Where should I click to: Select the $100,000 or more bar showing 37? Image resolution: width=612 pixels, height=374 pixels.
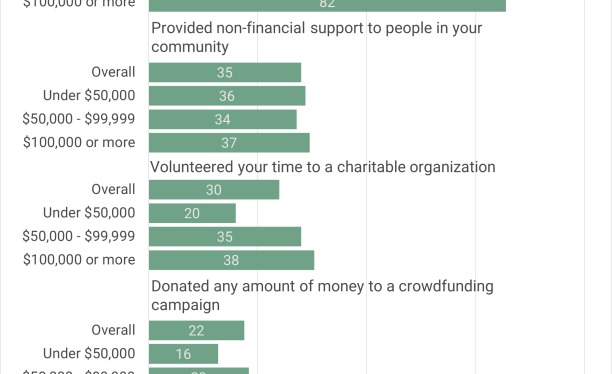tap(230, 143)
